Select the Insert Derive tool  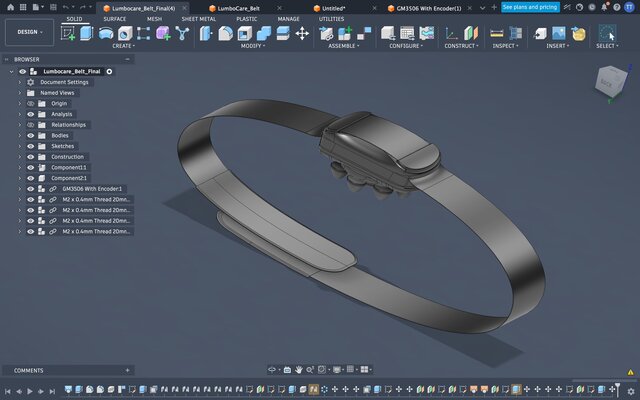click(x=540, y=33)
